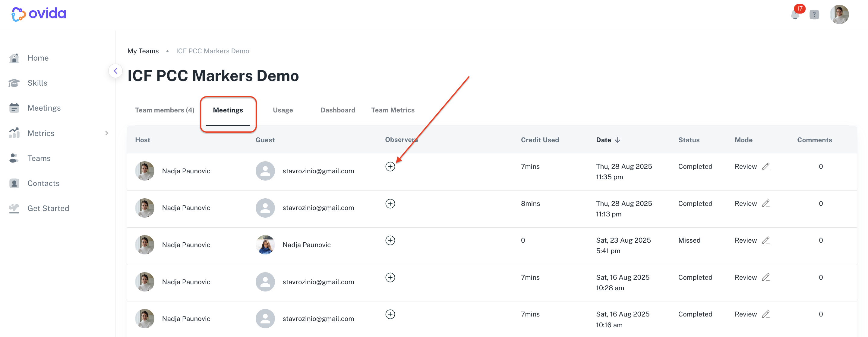
Task: Open the notifications bell
Action: point(795,14)
